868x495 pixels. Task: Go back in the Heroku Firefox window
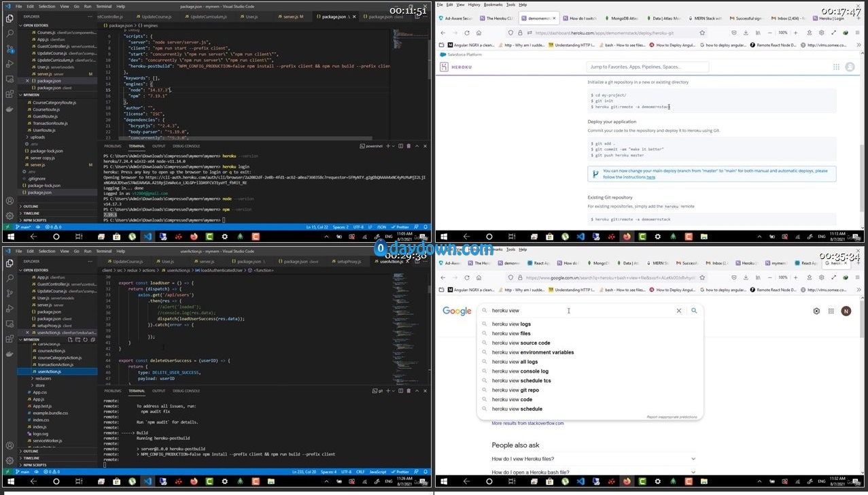443,33
